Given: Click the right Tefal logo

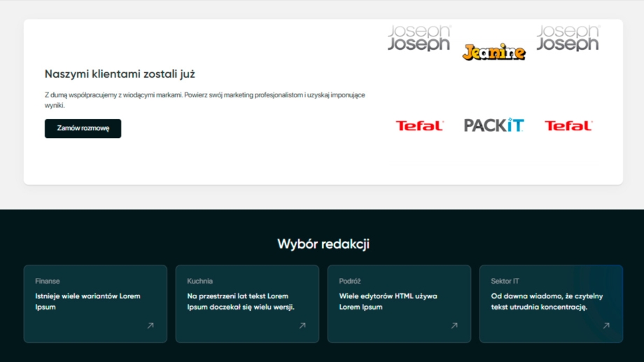Looking at the screenshot, I should pyautogui.click(x=568, y=126).
